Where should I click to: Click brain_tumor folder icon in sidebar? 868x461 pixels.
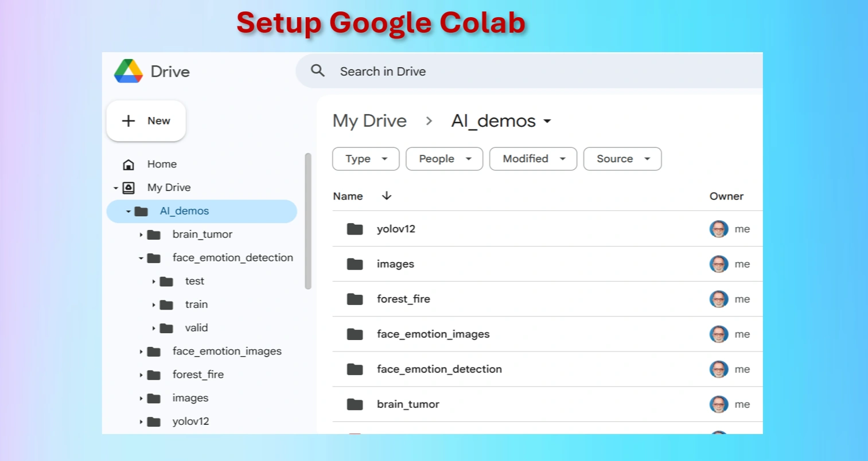[154, 235]
